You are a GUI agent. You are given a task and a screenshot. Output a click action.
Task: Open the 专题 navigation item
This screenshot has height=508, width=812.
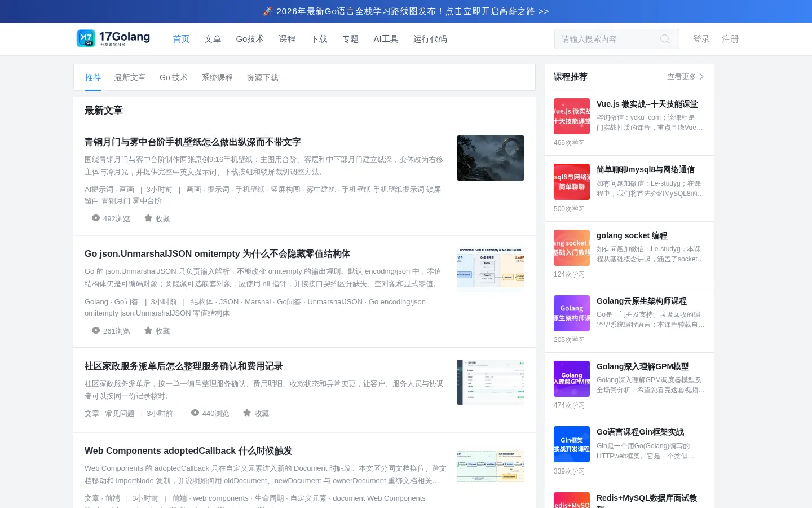point(350,39)
